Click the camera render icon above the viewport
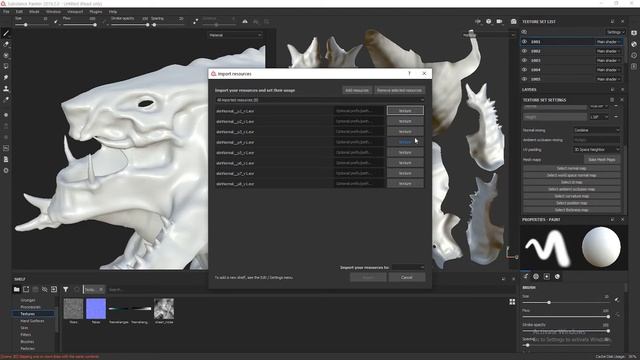This screenshot has width=640, height=360. (x=513, y=21)
